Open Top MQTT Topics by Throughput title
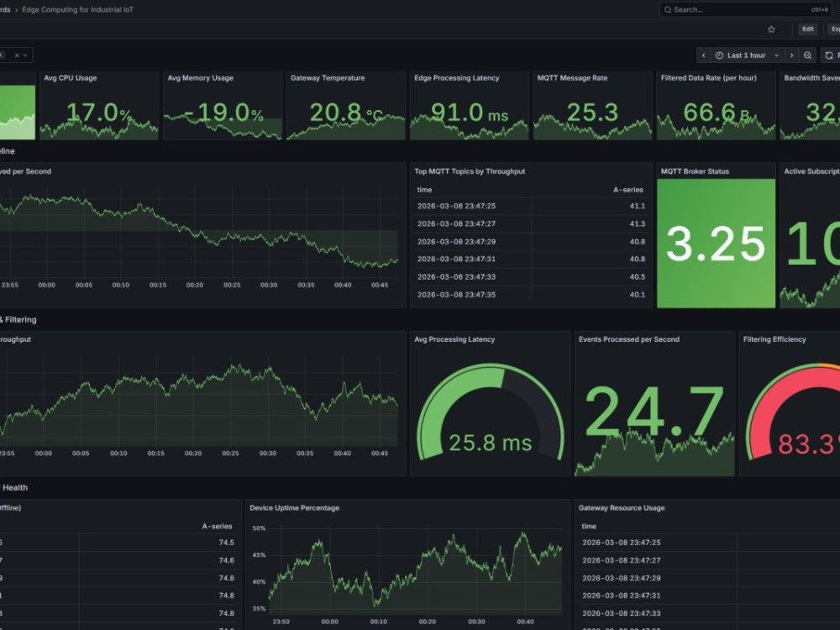Screen dimensions: 840x630 tap(470, 171)
